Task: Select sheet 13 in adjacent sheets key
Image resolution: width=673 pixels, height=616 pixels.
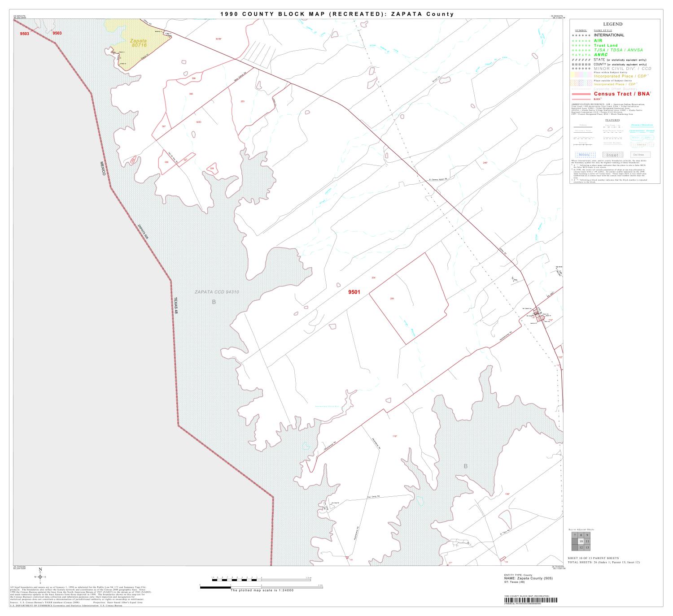Action: (587, 548)
